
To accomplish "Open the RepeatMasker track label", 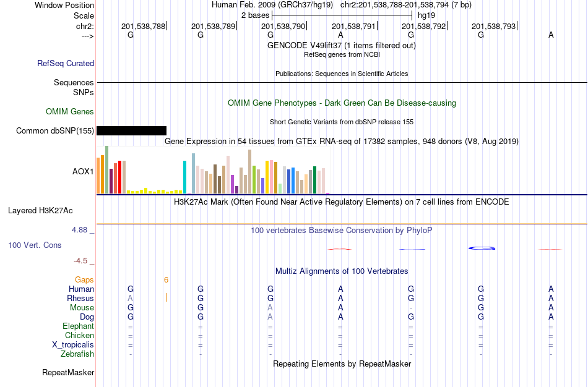I will 68,372.
